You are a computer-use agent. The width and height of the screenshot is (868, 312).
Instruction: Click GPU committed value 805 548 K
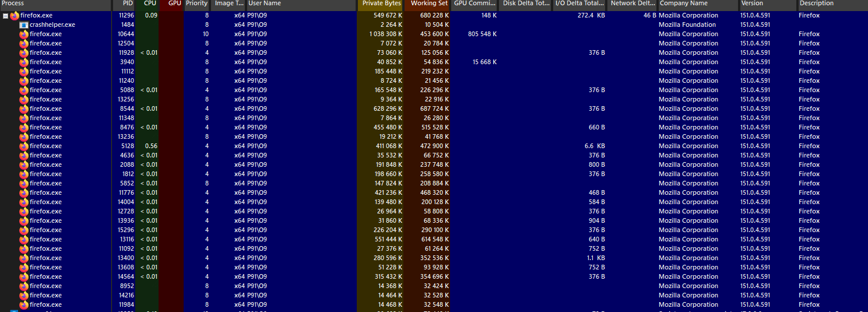pos(483,34)
